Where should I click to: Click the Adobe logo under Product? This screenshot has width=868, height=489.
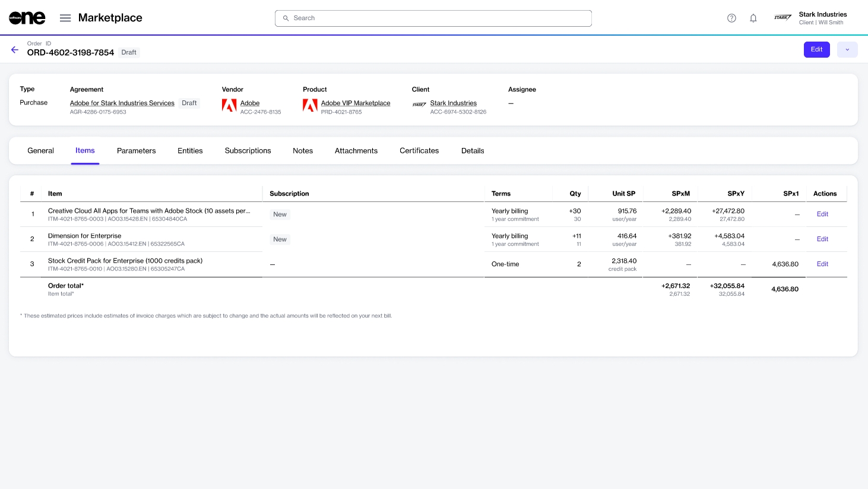(310, 106)
